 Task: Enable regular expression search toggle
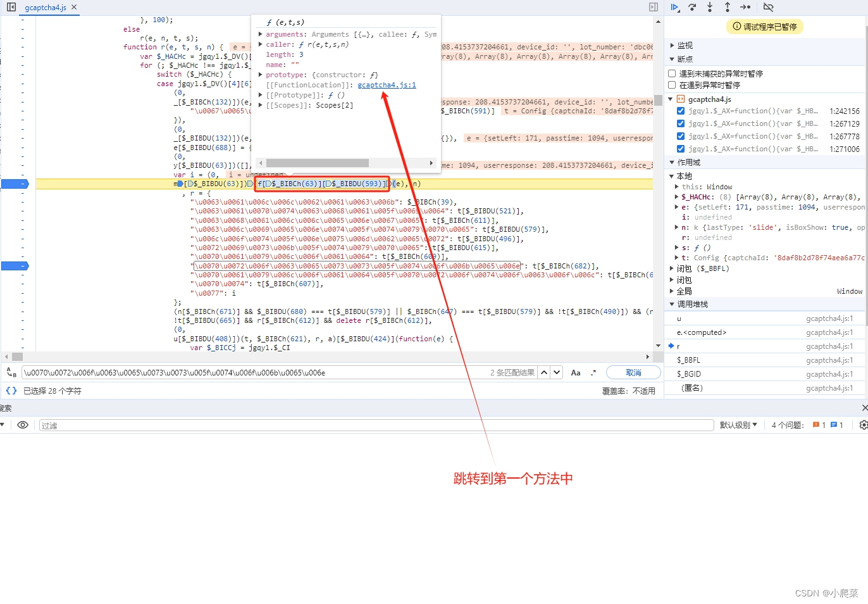pos(593,372)
